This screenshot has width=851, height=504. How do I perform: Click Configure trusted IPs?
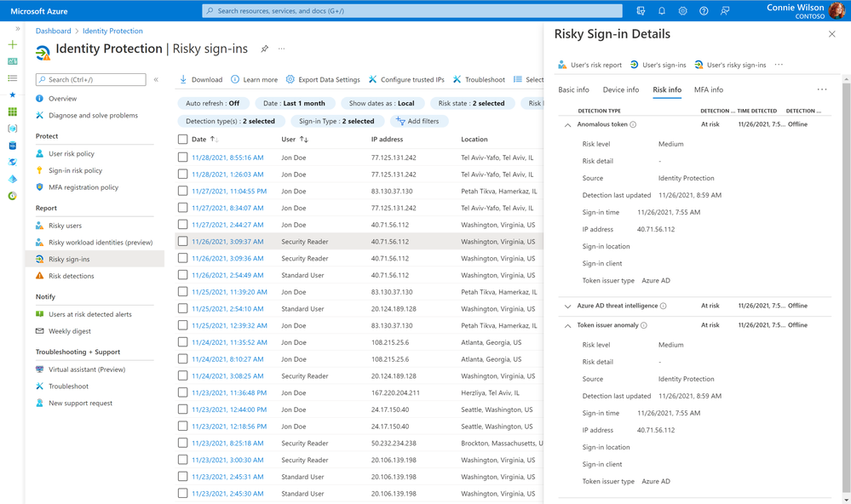click(406, 79)
